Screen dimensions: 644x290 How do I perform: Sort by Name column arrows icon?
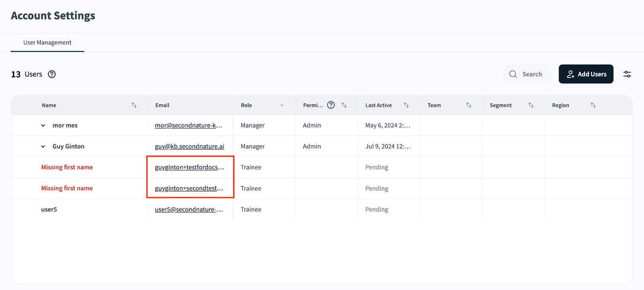click(x=134, y=105)
